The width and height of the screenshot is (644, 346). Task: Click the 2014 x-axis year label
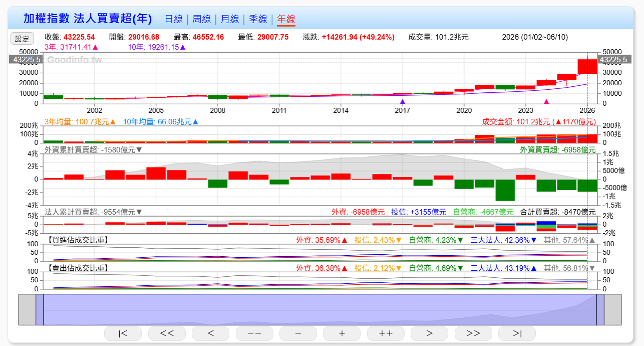pos(341,110)
